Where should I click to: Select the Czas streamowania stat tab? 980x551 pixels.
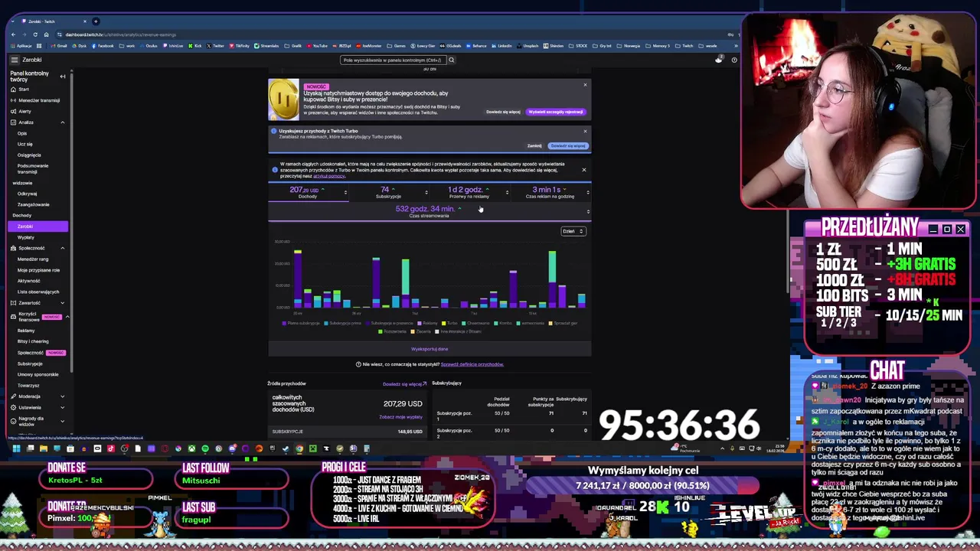pos(430,211)
